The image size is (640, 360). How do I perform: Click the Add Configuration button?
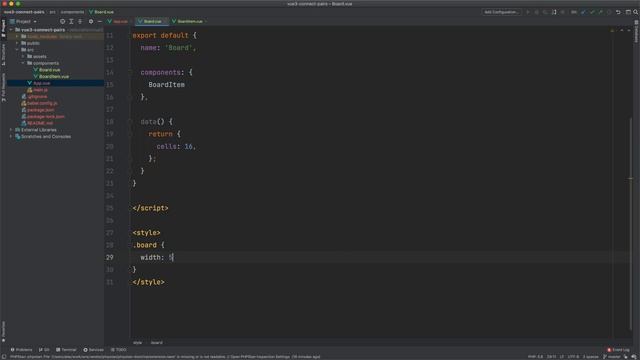point(501,12)
